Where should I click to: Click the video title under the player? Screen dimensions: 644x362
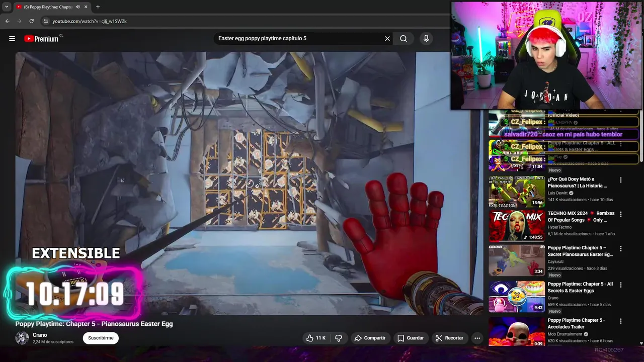pos(94,324)
